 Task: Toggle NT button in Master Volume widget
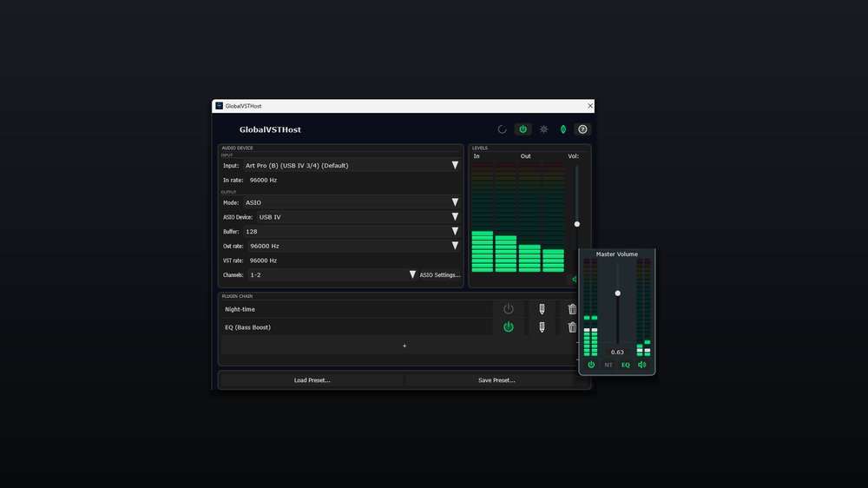608,365
